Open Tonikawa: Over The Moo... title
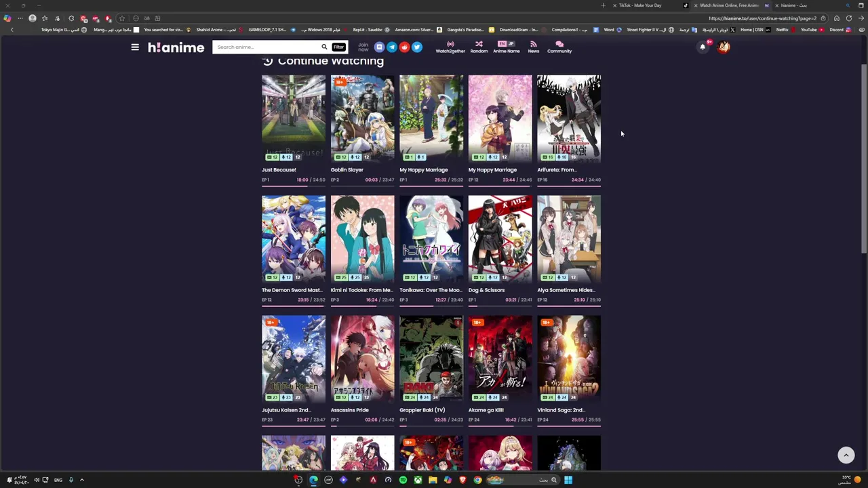This screenshot has height=488, width=868. [x=431, y=290]
